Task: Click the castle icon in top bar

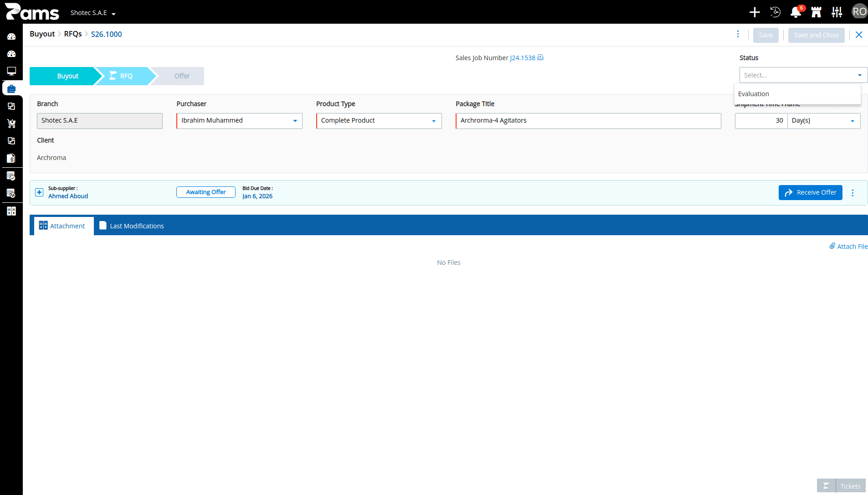Action: [816, 12]
